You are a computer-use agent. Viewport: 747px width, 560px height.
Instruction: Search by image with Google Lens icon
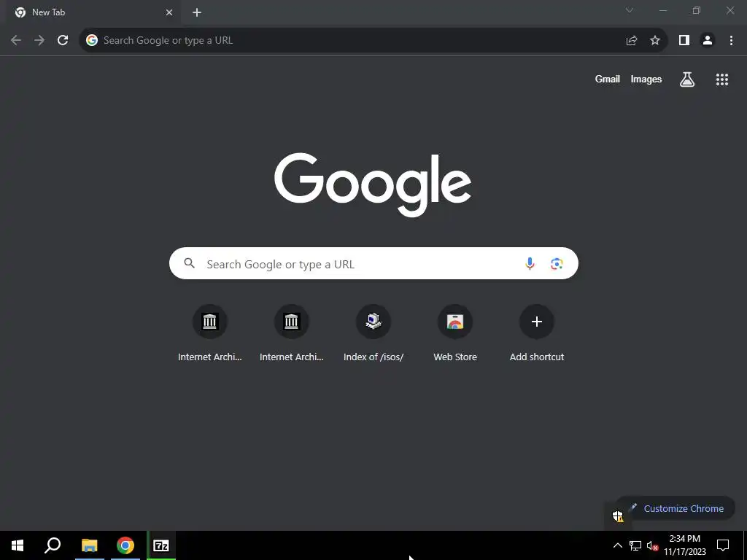point(557,263)
